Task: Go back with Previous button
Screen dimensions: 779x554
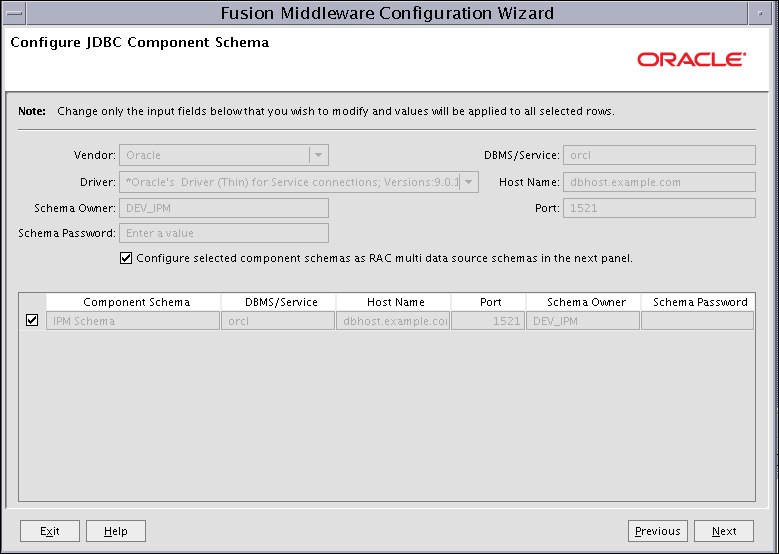Action: click(x=658, y=531)
